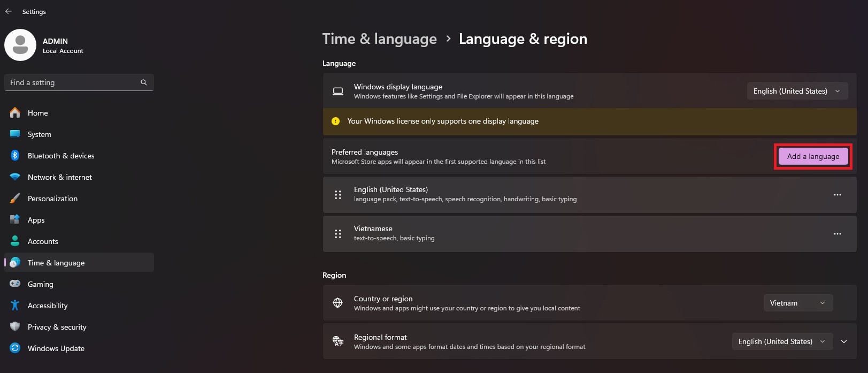Open more options for Vietnamese
The height and width of the screenshot is (373, 868).
(838, 234)
